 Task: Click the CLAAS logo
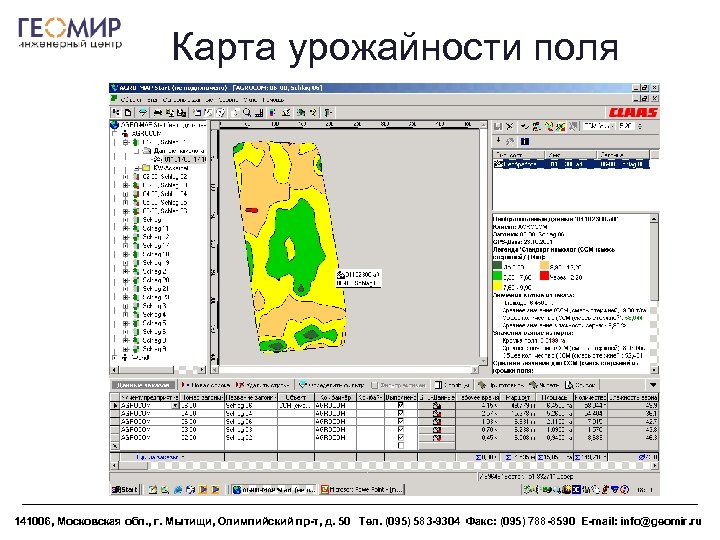tap(633, 112)
